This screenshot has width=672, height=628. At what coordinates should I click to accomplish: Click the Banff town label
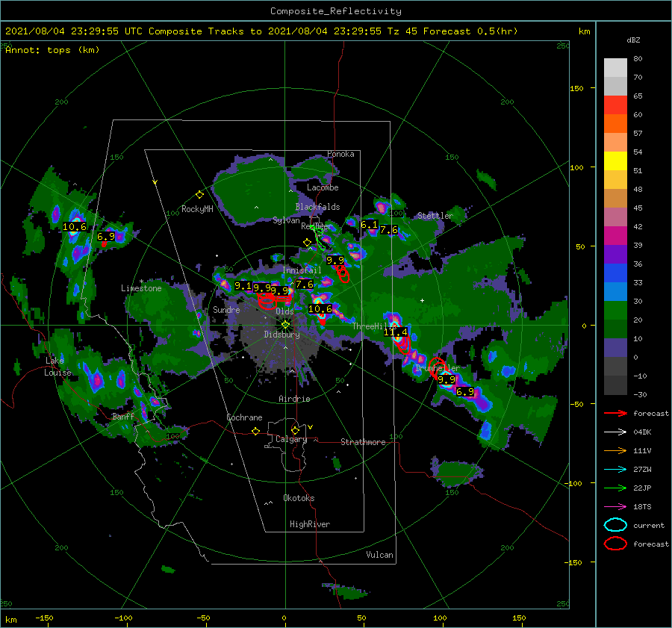(x=123, y=416)
